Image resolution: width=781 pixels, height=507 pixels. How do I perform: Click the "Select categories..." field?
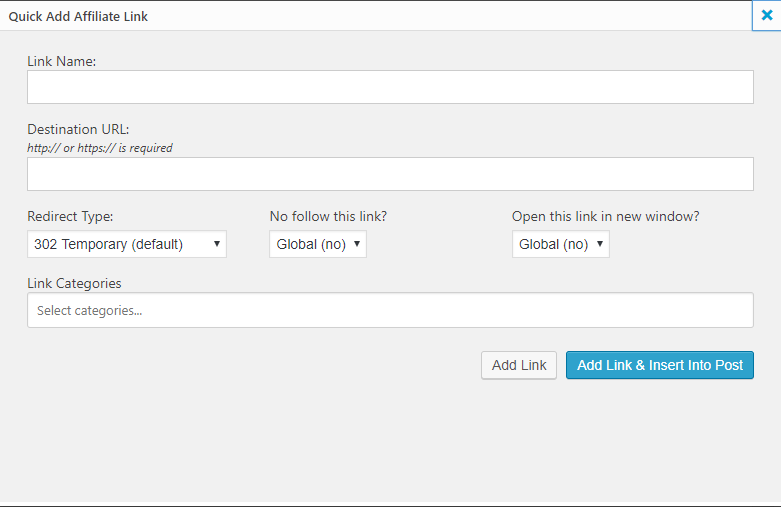click(390, 310)
